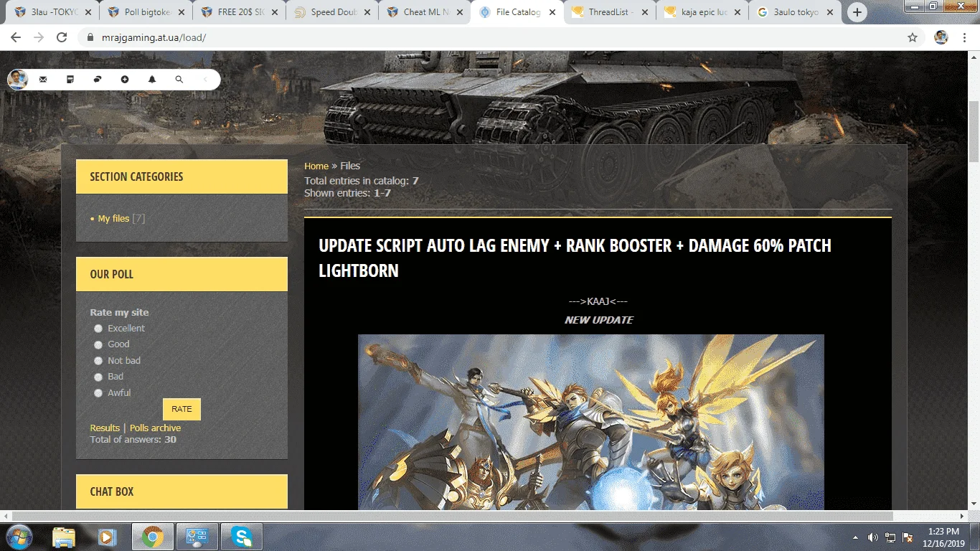Select the 'Bad' poll option
The image size is (980, 551).
coord(98,377)
